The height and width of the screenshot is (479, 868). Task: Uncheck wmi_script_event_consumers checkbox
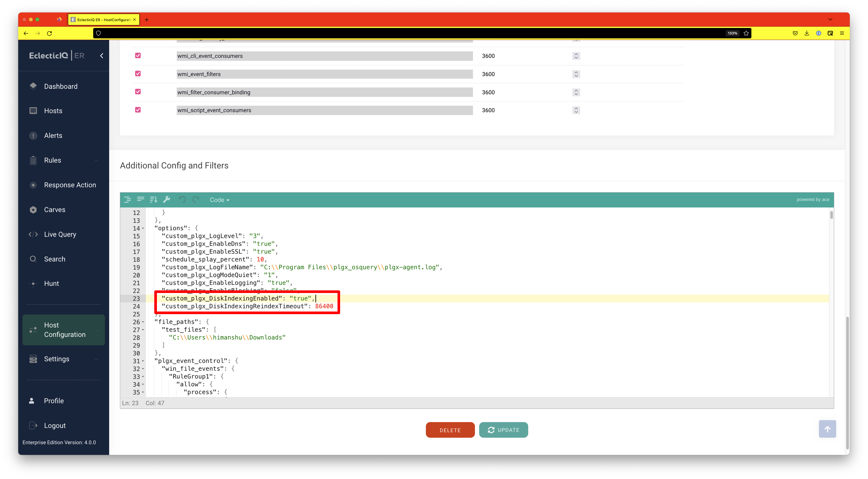[x=138, y=110]
